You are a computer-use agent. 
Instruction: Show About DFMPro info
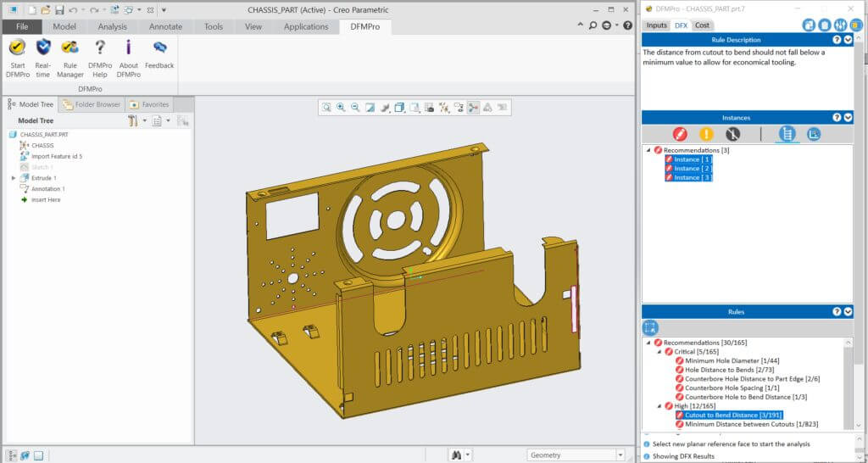coord(129,57)
